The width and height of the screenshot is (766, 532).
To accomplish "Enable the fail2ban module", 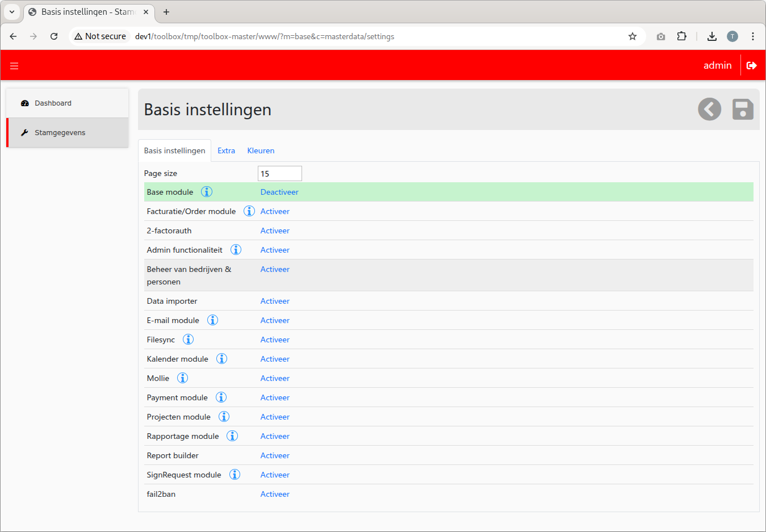I will pos(275,494).
